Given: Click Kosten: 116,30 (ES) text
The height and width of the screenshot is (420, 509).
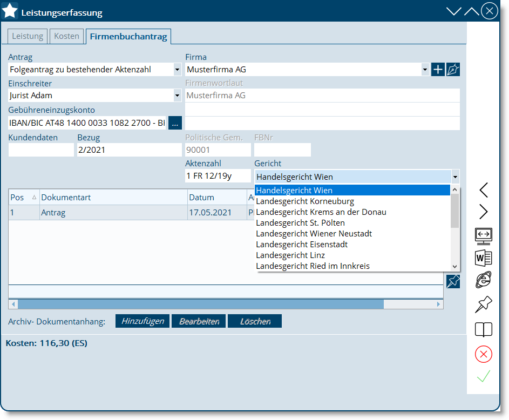Looking at the screenshot, I should tap(46, 343).
